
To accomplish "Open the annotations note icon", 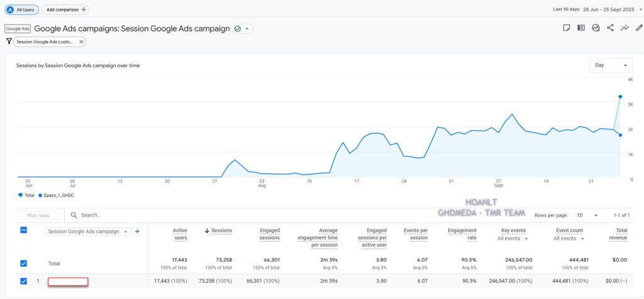I will click(x=566, y=28).
